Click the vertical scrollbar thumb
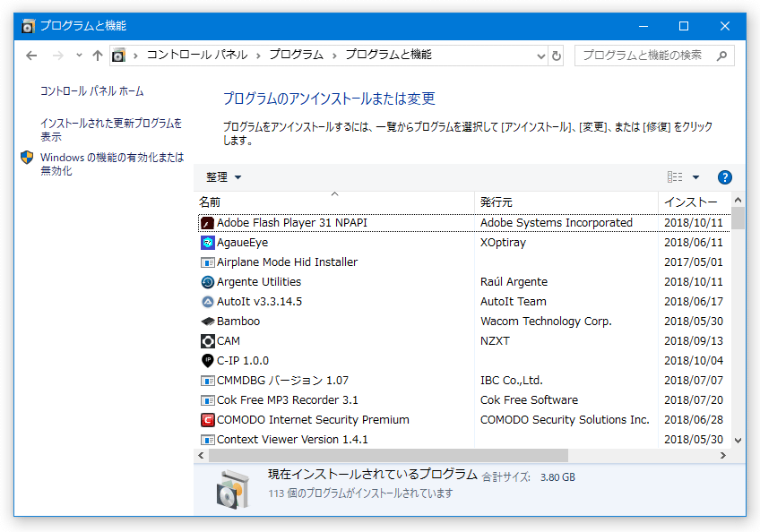 [x=738, y=218]
